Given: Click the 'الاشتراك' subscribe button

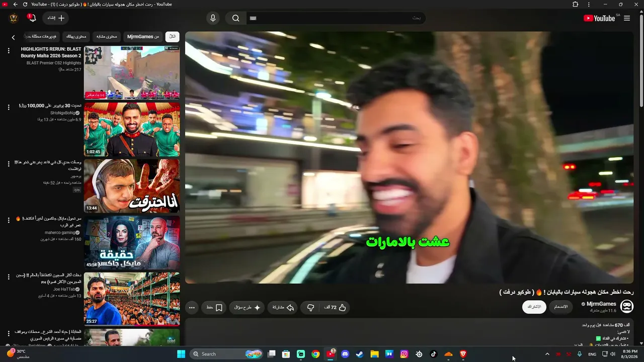Looking at the screenshot, I should pos(534,306).
